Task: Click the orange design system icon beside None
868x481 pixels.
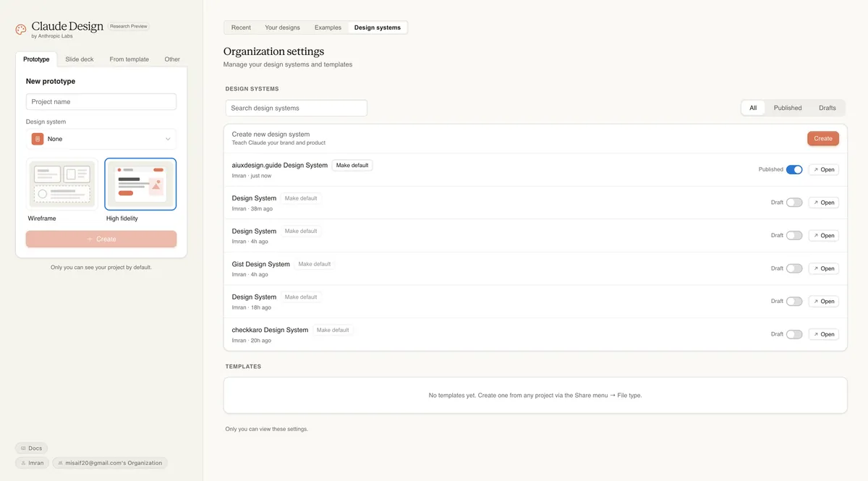Action: coord(38,139)
